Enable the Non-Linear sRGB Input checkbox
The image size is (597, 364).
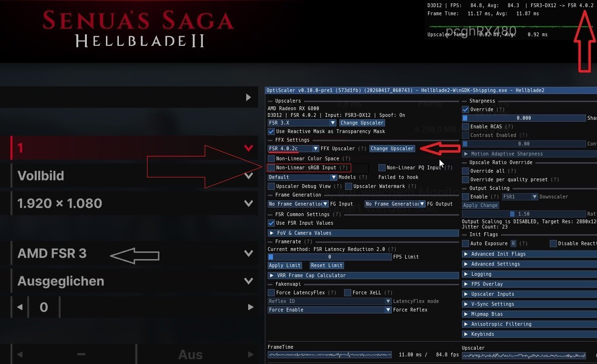pyautogui.click(x=272, y=168)
